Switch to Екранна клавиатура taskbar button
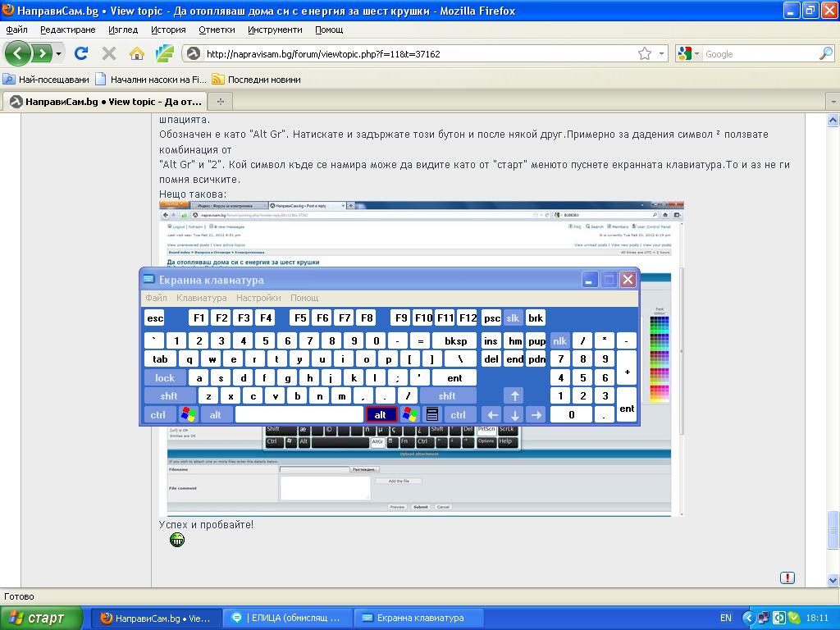Viewport: 840px width, 630px height. point(421,618)
